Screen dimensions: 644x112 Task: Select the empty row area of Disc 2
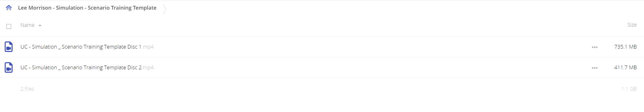pos(371,67)
